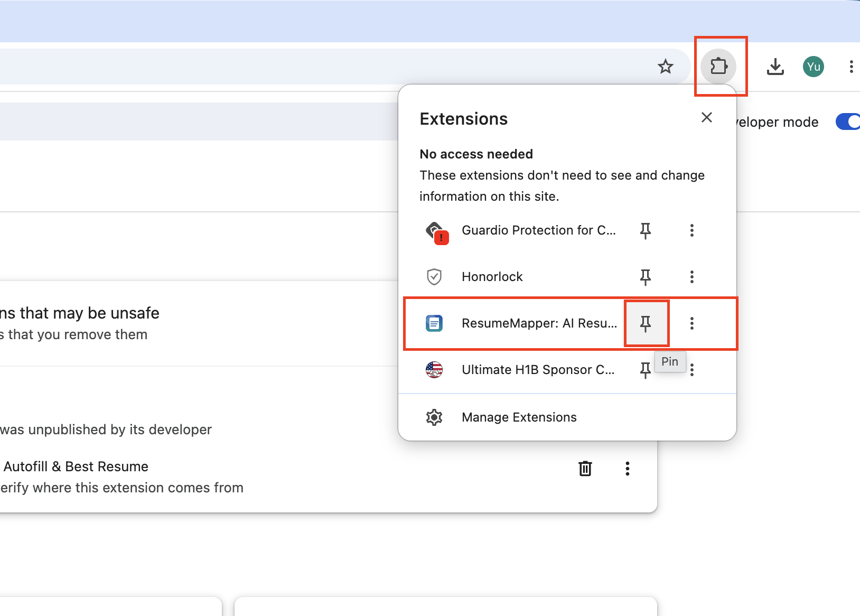The height and width of the screenshot is (616, 860).
Task: Click the Manage Extensions gear icon
Action: 434,417
